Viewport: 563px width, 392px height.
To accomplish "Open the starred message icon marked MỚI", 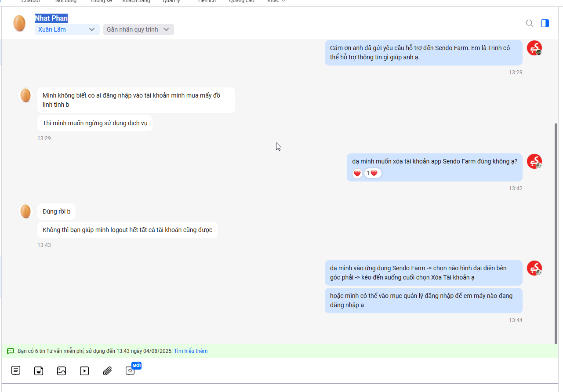I will click(131, 370).
